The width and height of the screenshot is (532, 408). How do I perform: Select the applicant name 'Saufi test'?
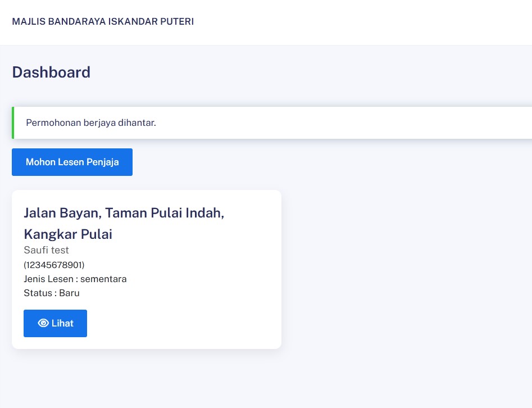(x=46, y=250)
